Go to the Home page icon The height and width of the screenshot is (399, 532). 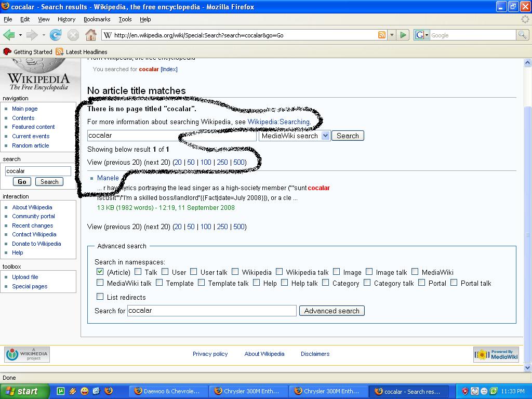[x=90, y=35]
